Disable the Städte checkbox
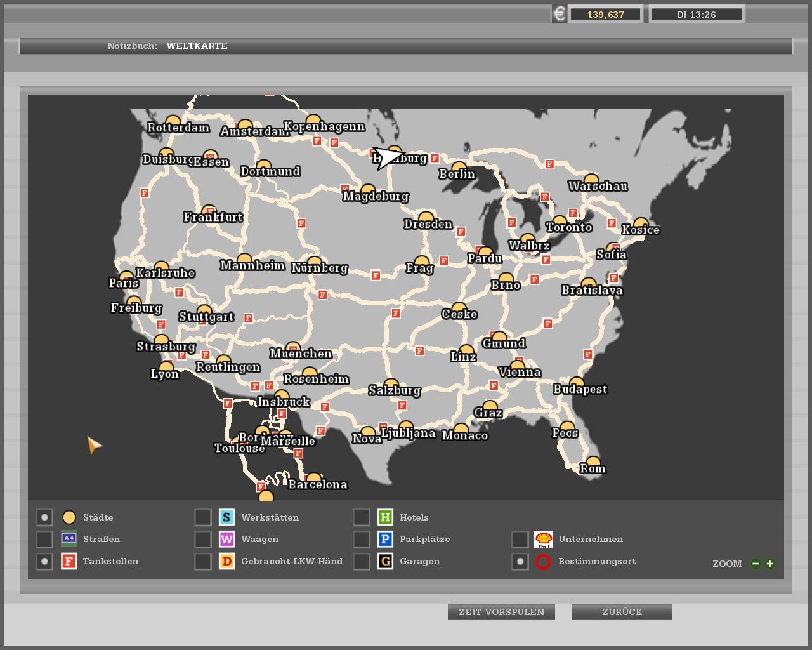Image resolution: width=812 pixels, height=650 pixels. (x=44, y=517)
